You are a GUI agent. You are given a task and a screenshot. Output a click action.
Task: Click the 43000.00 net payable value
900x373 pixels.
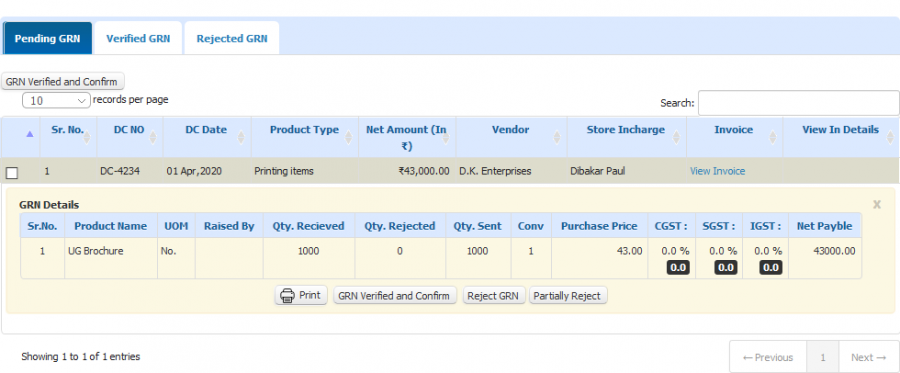pyautogui.click(x=835, y=251)
